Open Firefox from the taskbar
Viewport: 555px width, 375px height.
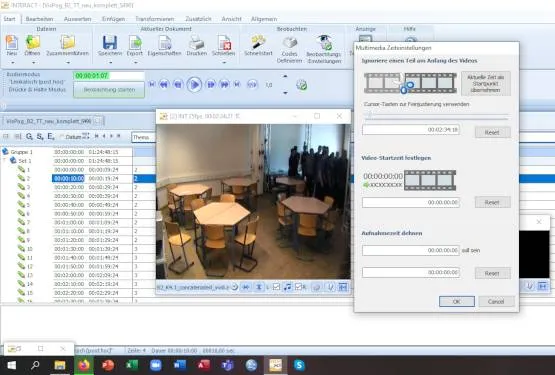click(x=84, y=365)
